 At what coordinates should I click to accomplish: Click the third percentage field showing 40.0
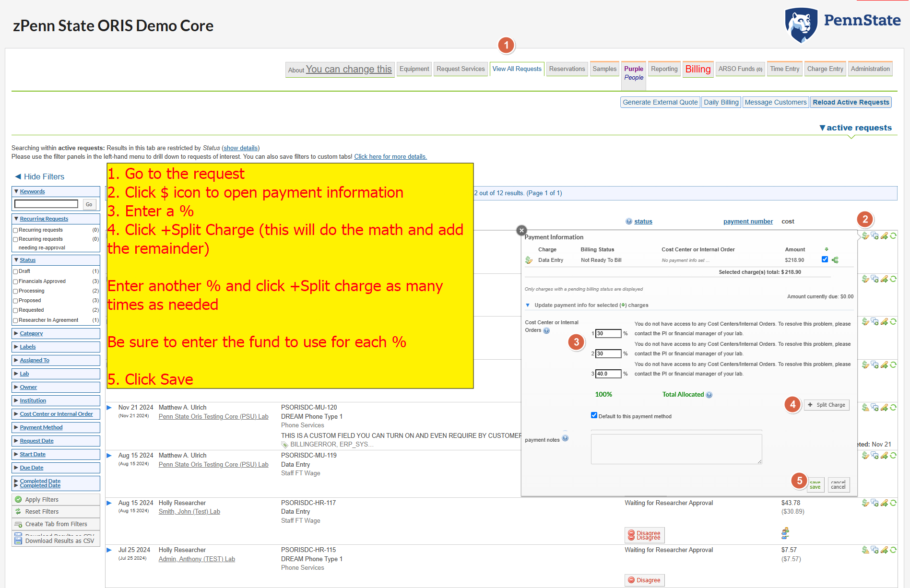pyautogui.click(x=608, y=374)
